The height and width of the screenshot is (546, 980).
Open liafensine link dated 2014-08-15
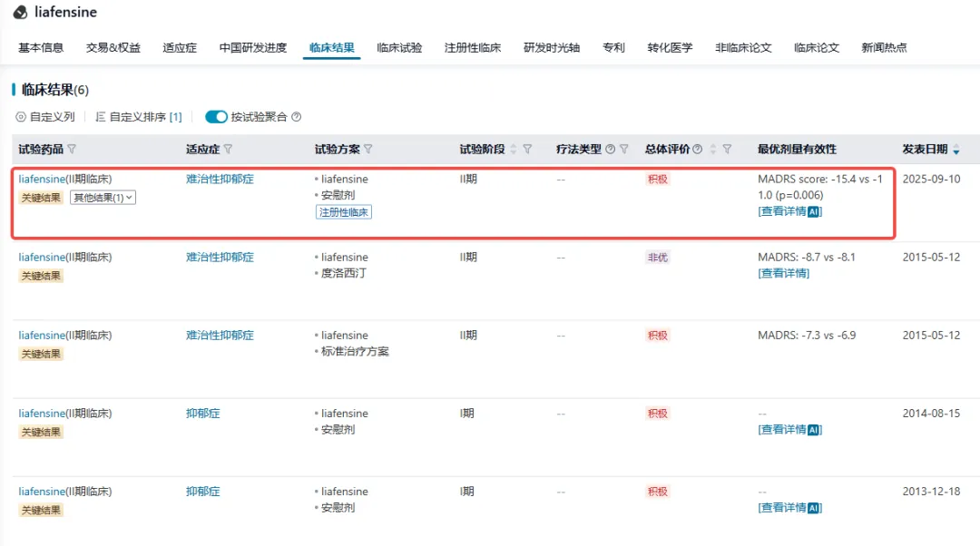tap(42, 413)
